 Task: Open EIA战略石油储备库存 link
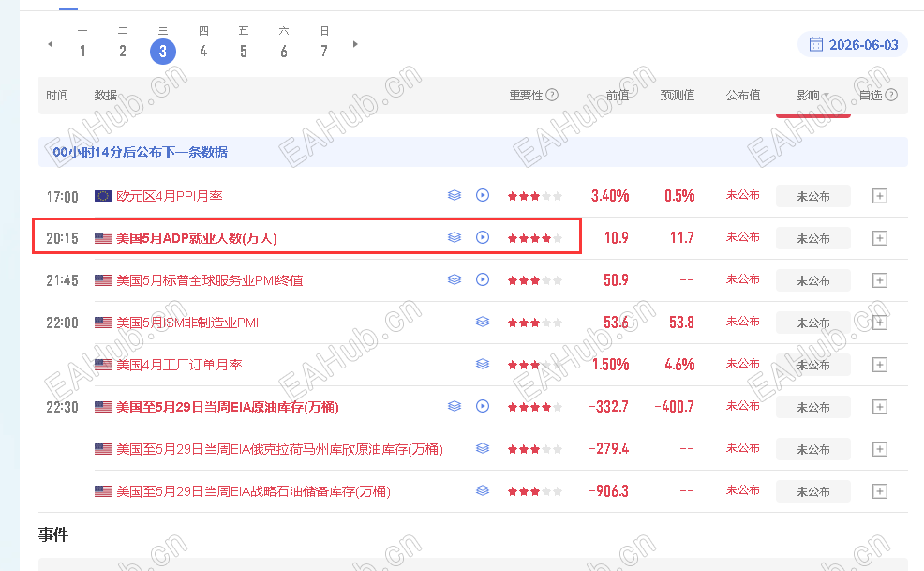point(253,491)
